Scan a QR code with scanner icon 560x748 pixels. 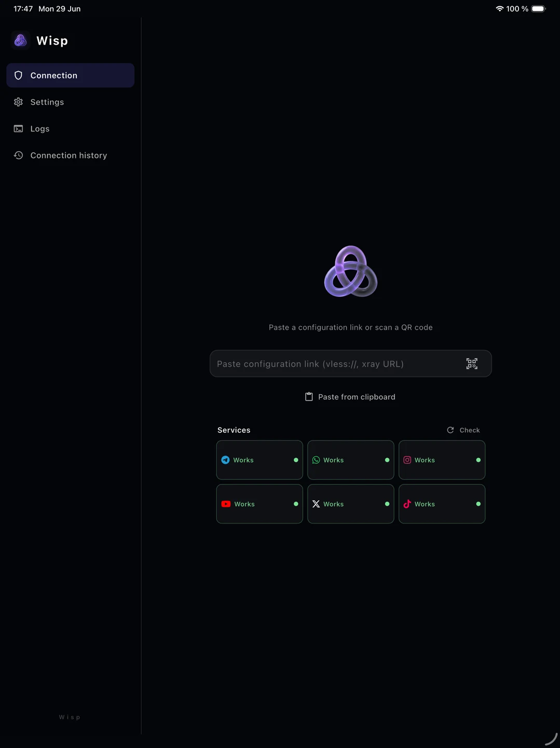pos(472,364)
